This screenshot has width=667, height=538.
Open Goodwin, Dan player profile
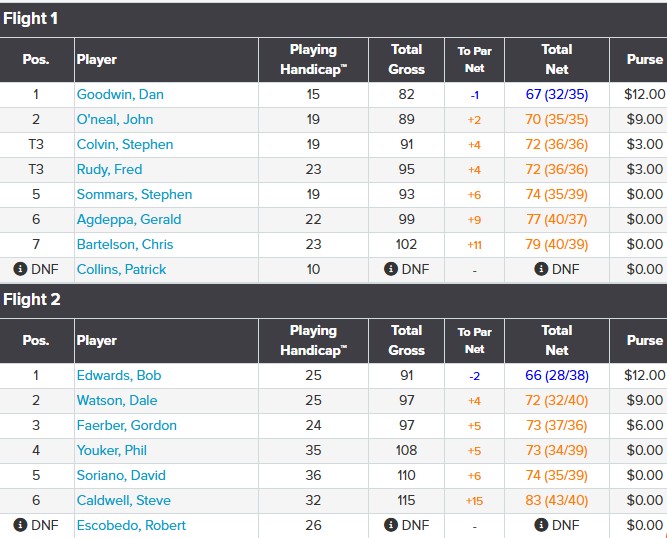[120, 94]
